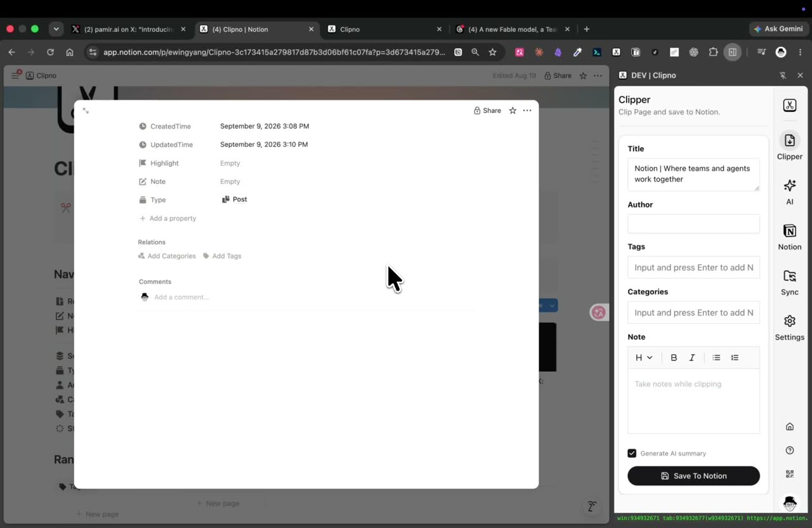Click the CreatedTime date value
Image resolution: width=812 pixels, height=528 pixels.
point(265,126)
